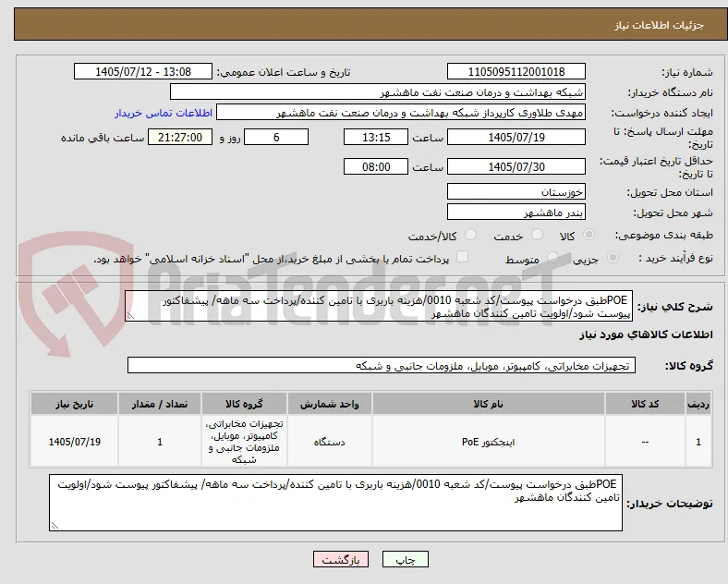Click the تعداد / مقدار column header

[160, 404]
